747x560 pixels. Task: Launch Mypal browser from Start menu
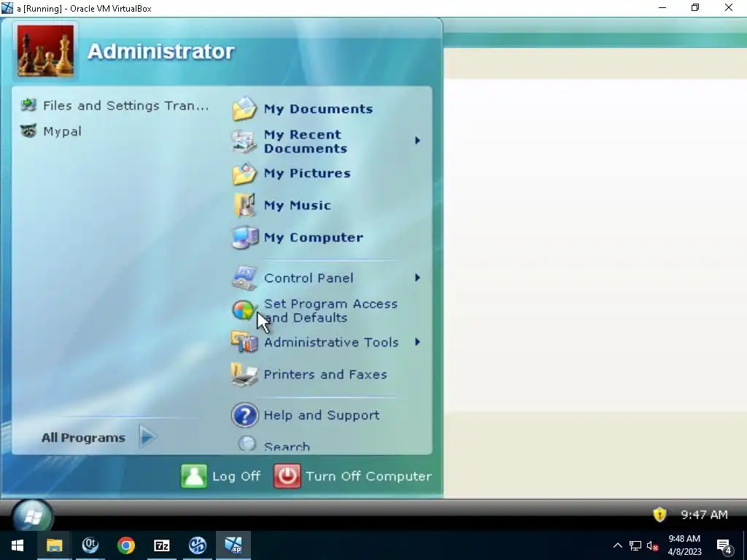(28, 131)
